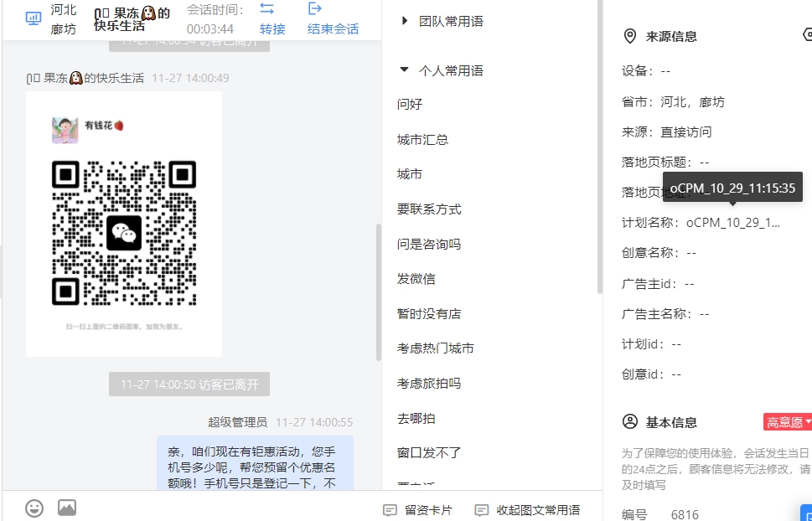Click the 11-27 14:00:55 message timestamp
Image resolution: width=812 pixels, height=521 pixels.
tap(314, 422)
